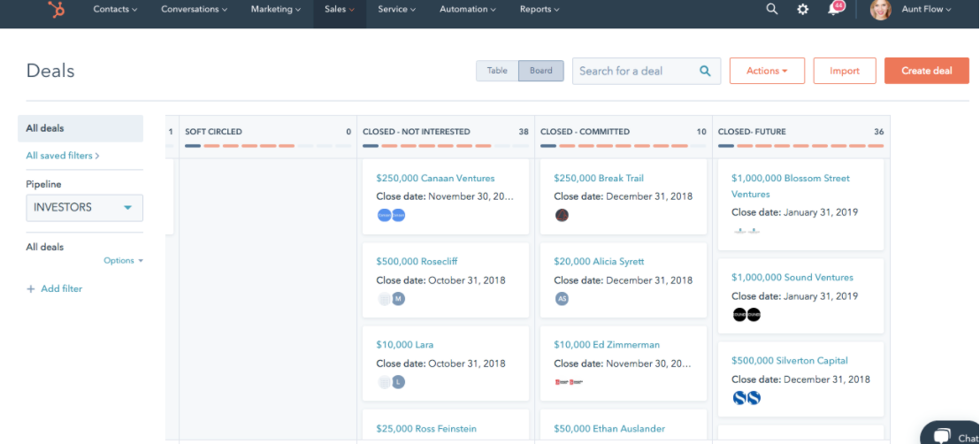Image resolution: width=980 pixels, height=444 pixels.
Task: Open the settings gear icon
Action: click(x=802, y=10)
